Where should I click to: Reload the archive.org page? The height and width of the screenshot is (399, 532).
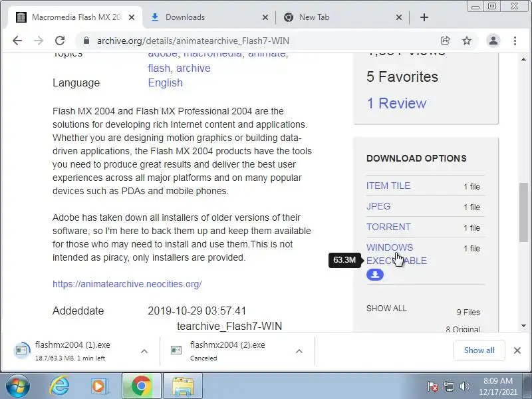[x=60, y=41]
